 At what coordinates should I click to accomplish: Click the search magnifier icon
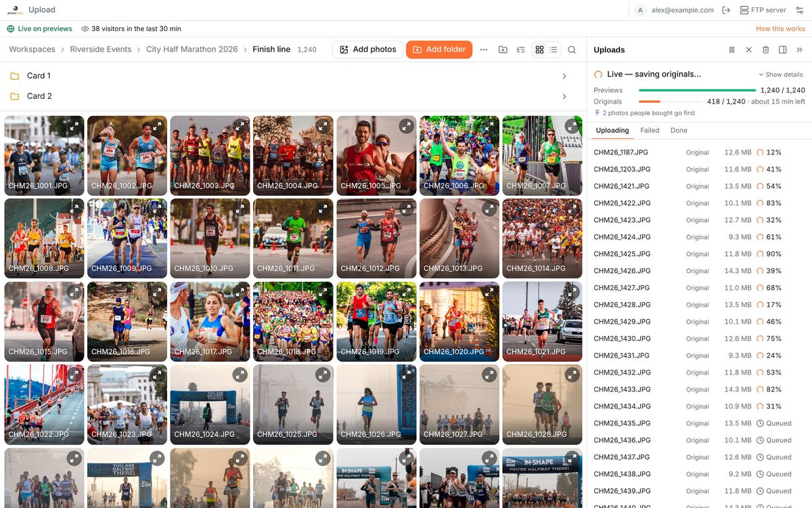[572, 49]
